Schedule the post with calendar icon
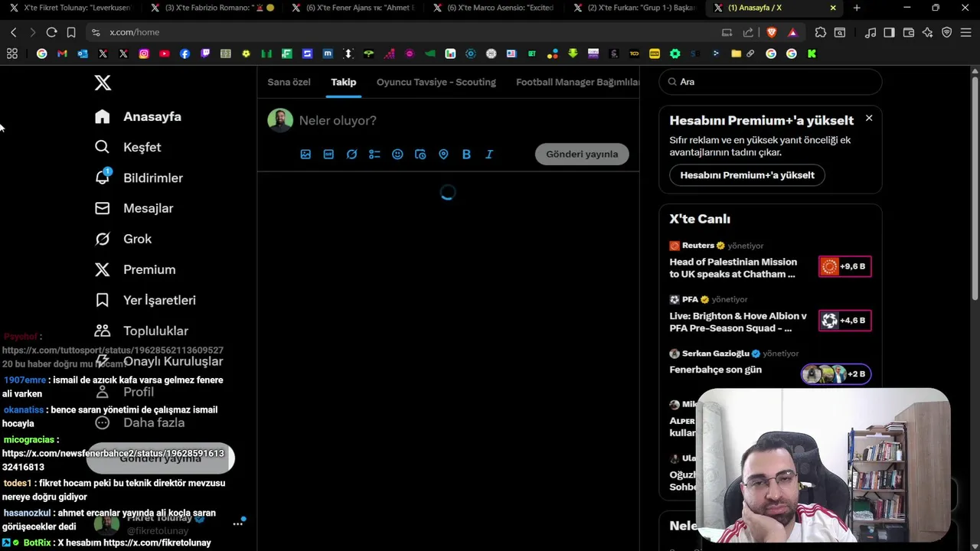 (420, 154)
